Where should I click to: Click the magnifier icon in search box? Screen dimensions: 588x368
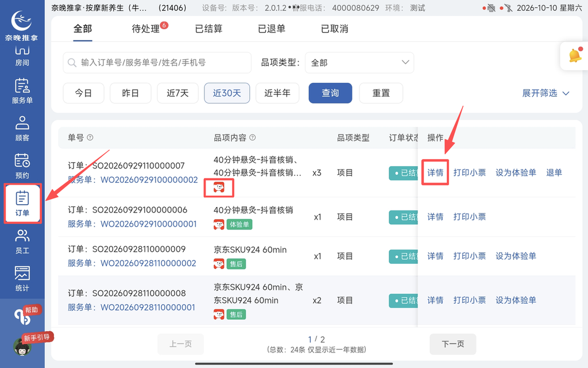(x=72, y=62)
